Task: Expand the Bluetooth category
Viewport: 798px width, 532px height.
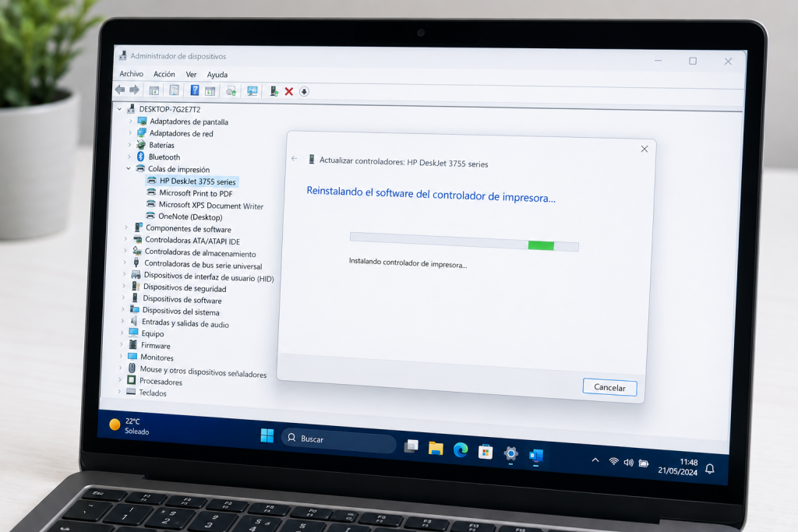Action: pyautogui.click(x=129, y=157)
